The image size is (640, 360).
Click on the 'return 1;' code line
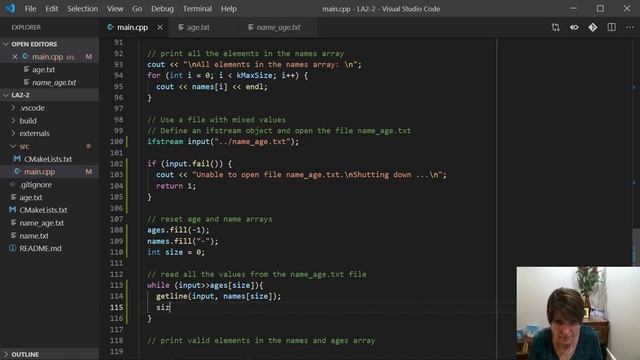[176, 186]
